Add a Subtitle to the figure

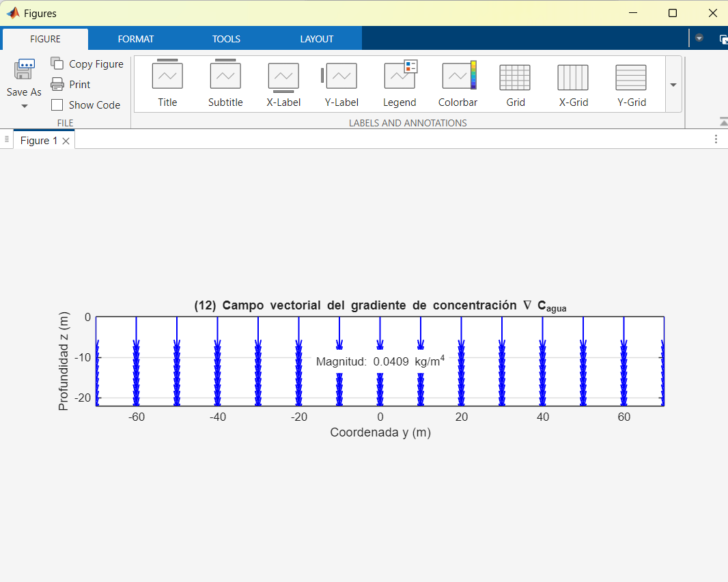click(225, 77)
